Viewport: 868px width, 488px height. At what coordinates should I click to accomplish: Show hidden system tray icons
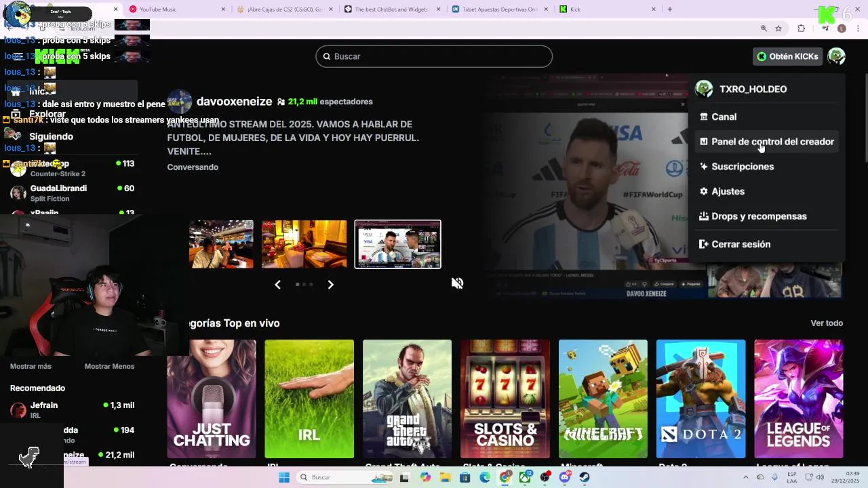tap(745, 478)
